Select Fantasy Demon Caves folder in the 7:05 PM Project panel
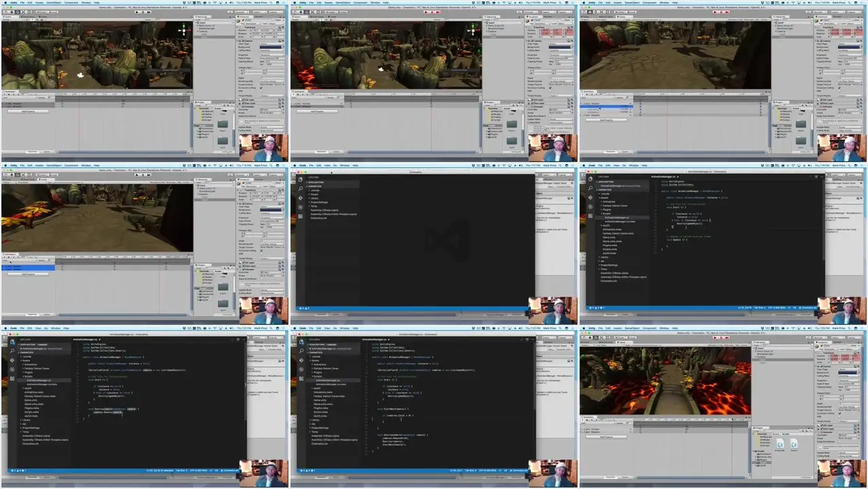The image size is (868, 489). pos(206,132)
